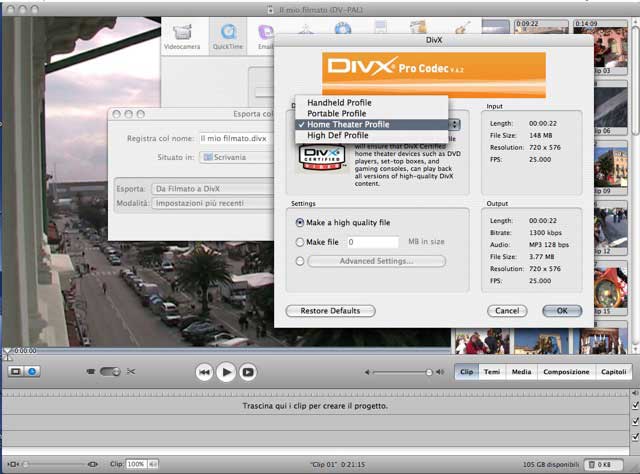This screenshot has width=640, height=474.
Task: Click the Restore Defaults button
Action: (330, 311)
